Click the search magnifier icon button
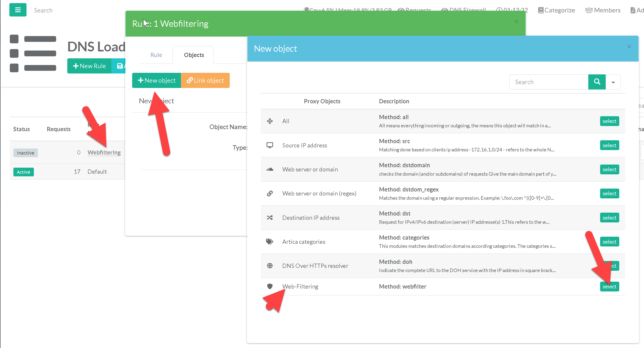 tap(597, 82)
